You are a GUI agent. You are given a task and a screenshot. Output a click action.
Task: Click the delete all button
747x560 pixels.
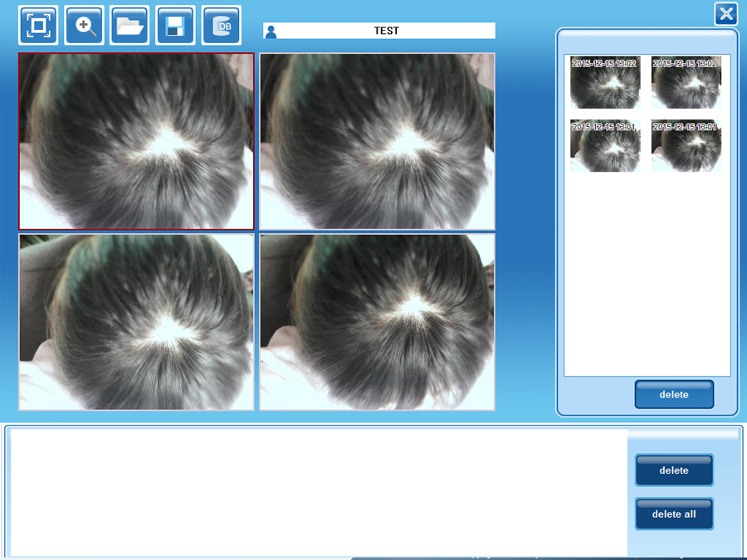point(674,514)
